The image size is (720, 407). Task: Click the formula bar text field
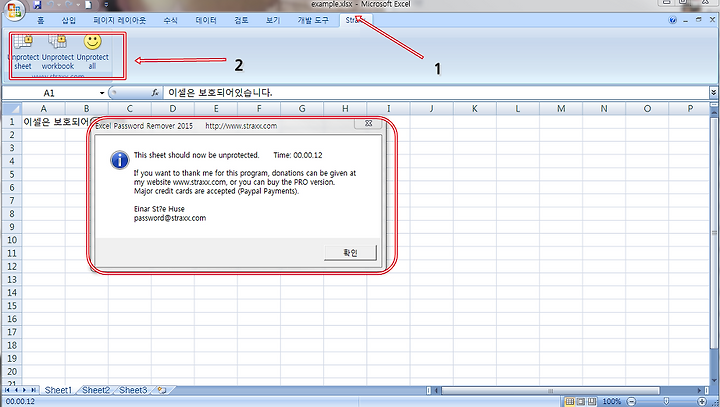[436, 93]
